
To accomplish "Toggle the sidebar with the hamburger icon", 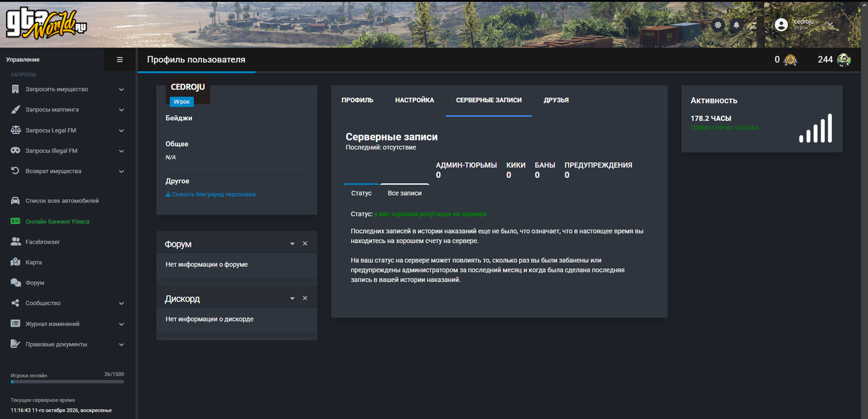I will [x=120, y=60].
